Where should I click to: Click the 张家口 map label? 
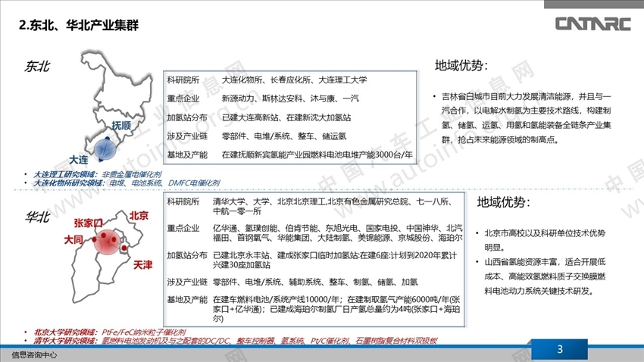coord(88,223)
